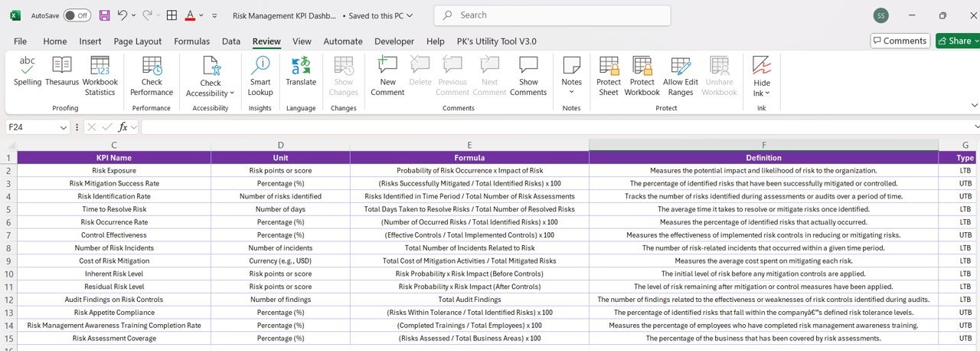Open the Notes dropdown chevron
The width and height of the screenshot is (980, 351).
click(571, 92)
